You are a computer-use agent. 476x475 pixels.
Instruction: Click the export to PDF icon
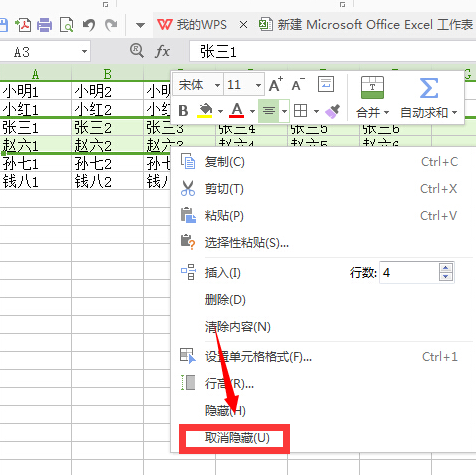pos(23,25)
